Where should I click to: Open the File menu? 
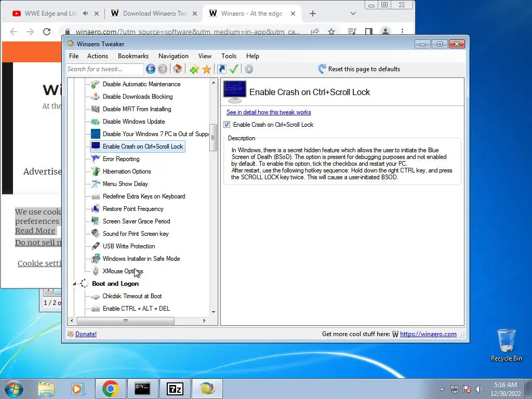point(74,56)
